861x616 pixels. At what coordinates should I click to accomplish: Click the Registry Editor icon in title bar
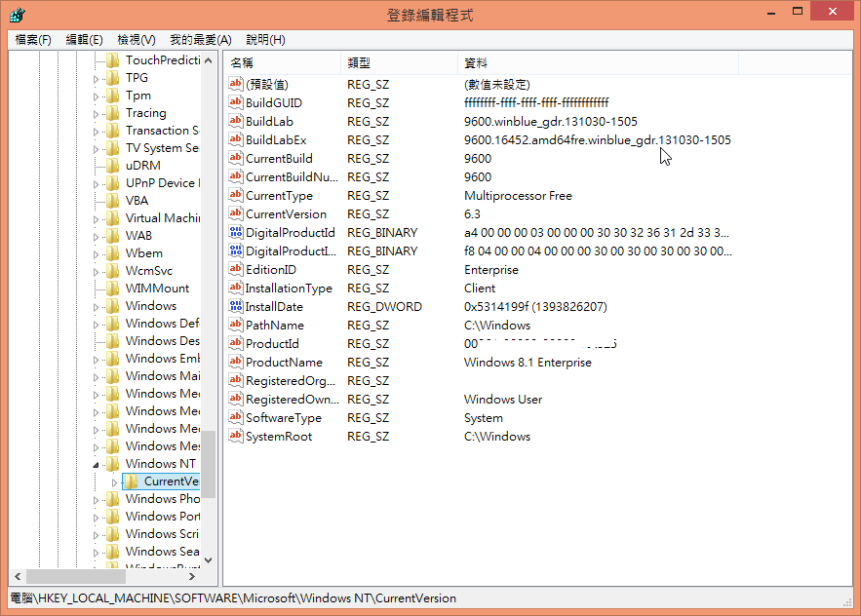[19, 14]
